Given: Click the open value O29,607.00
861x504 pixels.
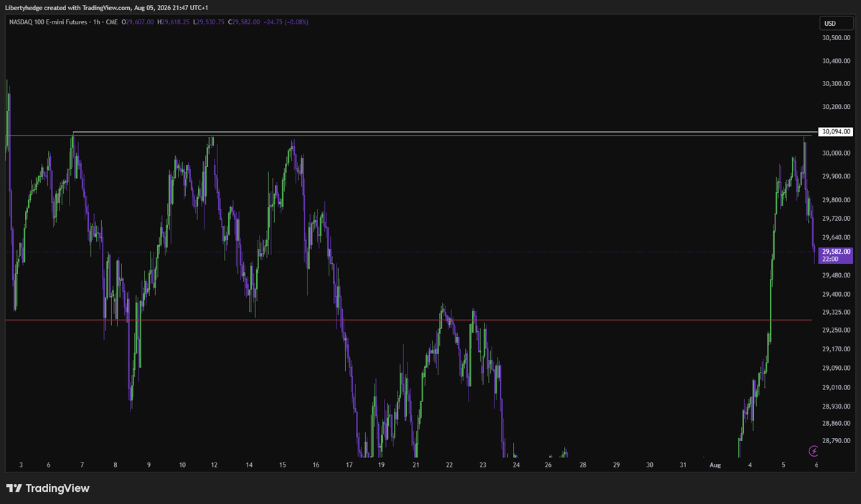Looking at the screenshot, I should (136, 22).
